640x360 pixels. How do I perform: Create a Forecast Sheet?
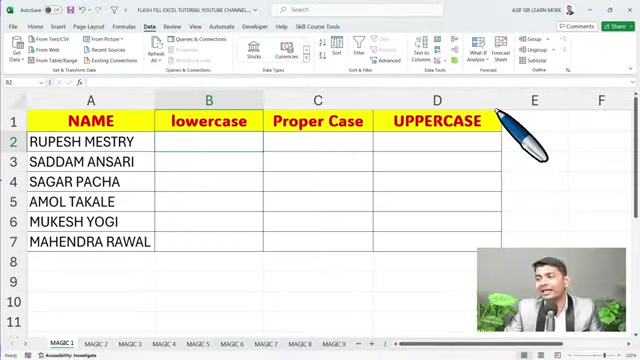(500, 49)
